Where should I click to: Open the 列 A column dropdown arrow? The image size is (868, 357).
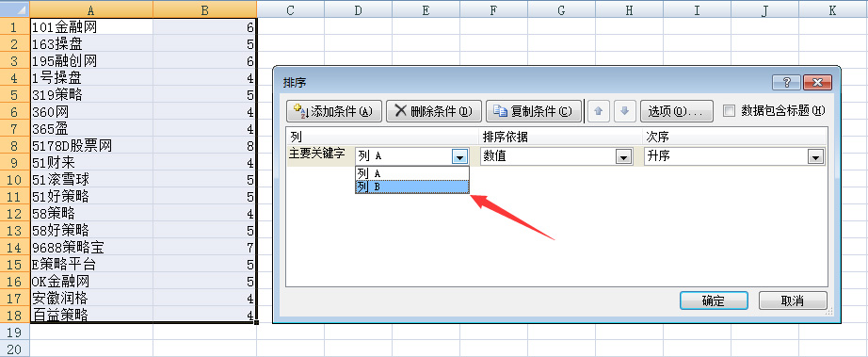460,156
